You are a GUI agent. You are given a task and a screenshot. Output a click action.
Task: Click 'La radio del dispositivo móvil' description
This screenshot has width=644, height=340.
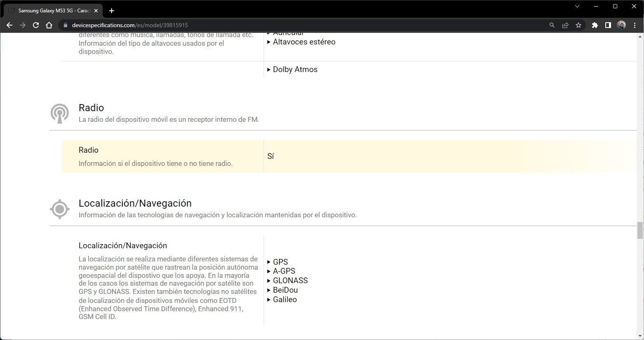(169, 120)
